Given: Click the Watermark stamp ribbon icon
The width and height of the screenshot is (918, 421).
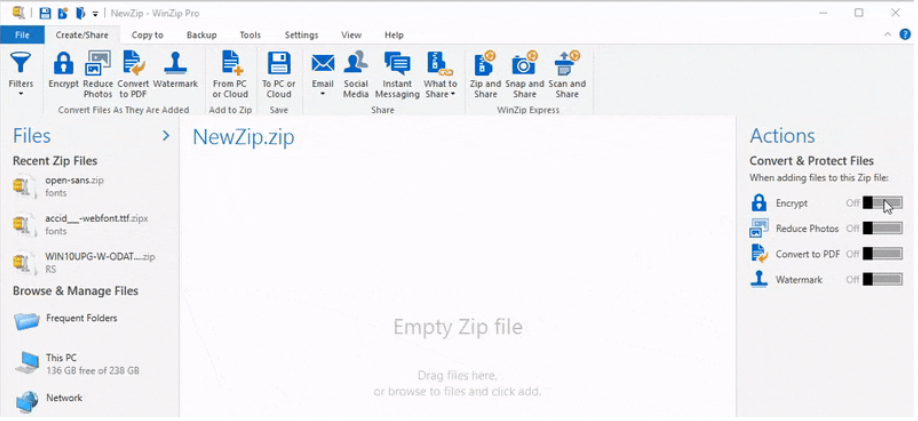Looking at the screenshot, I should 175,63.
